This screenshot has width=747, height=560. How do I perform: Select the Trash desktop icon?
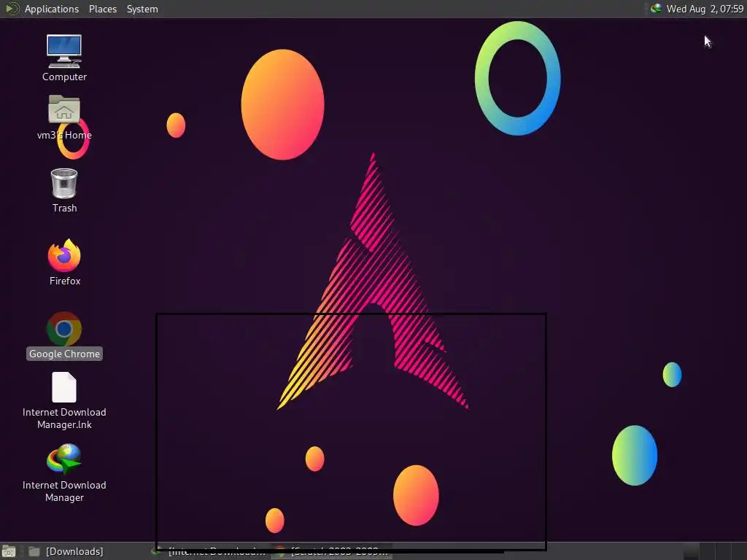64,183
